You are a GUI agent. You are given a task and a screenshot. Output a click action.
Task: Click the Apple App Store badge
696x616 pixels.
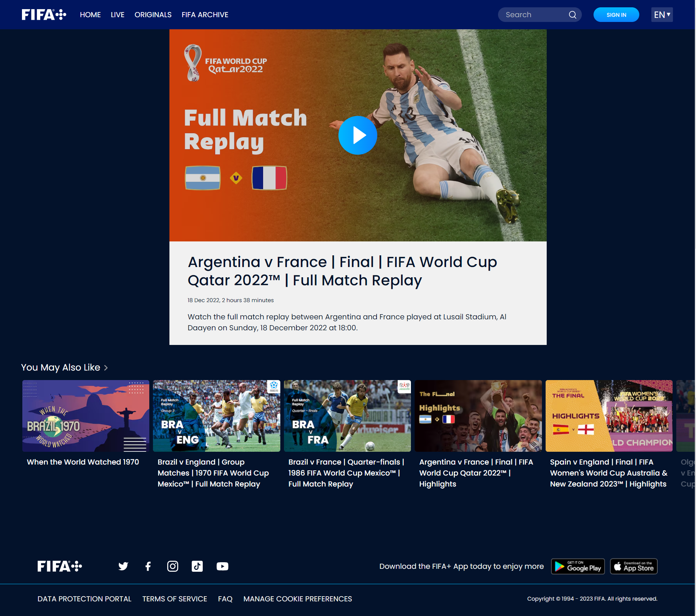tap(633, 566)
